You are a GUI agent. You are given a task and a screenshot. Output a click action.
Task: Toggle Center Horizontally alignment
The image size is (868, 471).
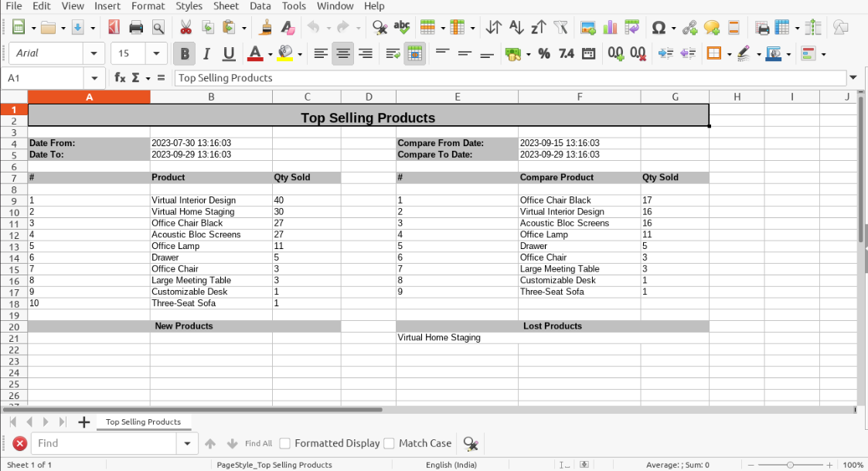[x=342, y=53]
